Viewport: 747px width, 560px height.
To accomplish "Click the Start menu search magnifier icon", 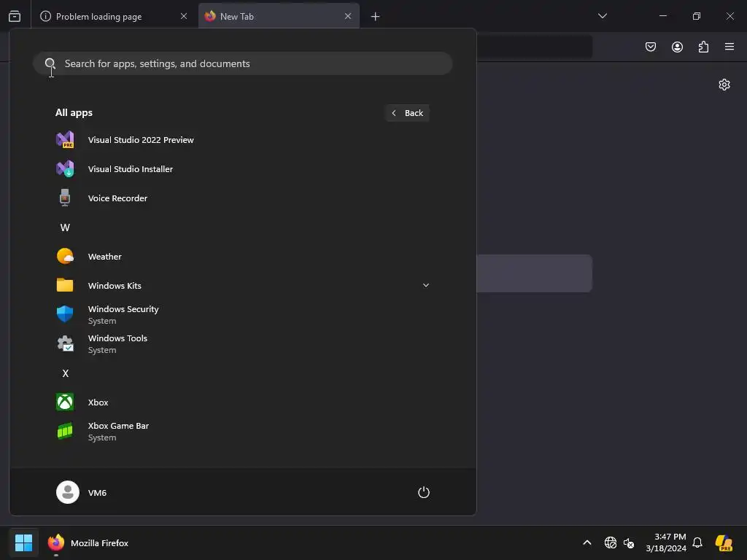I will point(50,63).
